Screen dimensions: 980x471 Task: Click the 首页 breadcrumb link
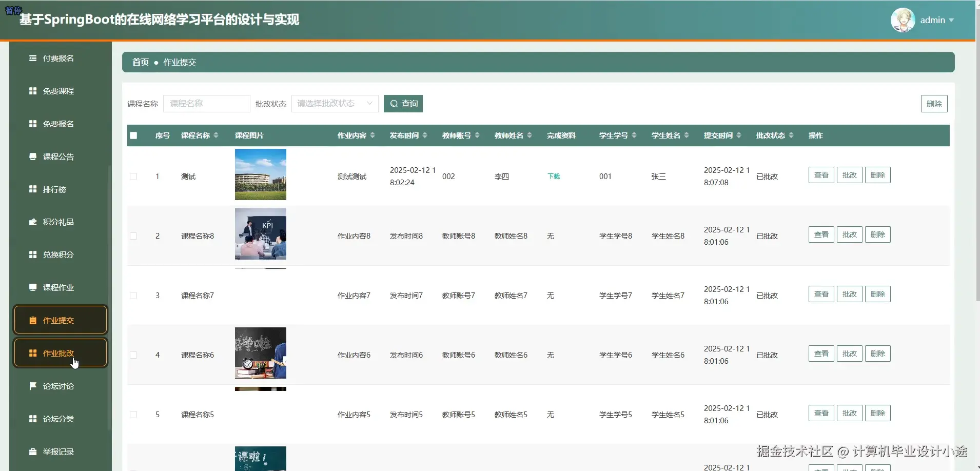tap(141, 62)
